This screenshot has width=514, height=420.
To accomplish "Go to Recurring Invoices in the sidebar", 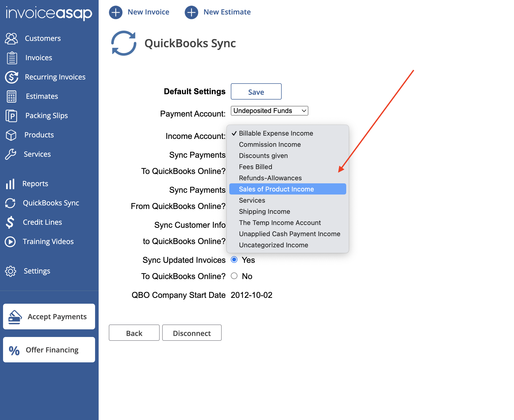I will pos(55,77).
